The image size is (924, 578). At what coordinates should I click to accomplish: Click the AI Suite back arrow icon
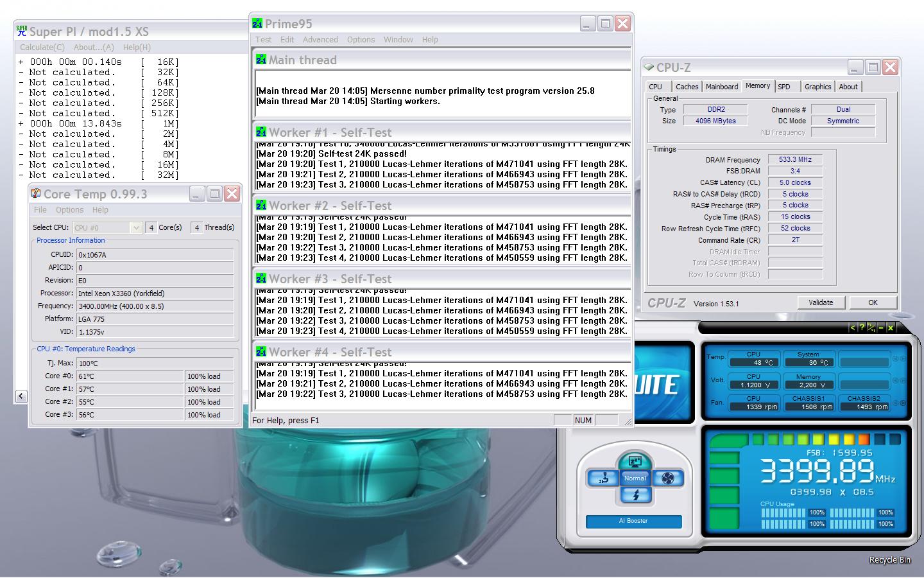click(x=853, y=328)
